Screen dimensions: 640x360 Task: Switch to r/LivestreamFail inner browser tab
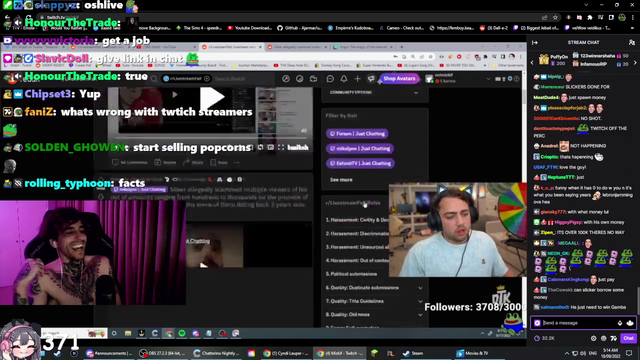coord(232,47)
